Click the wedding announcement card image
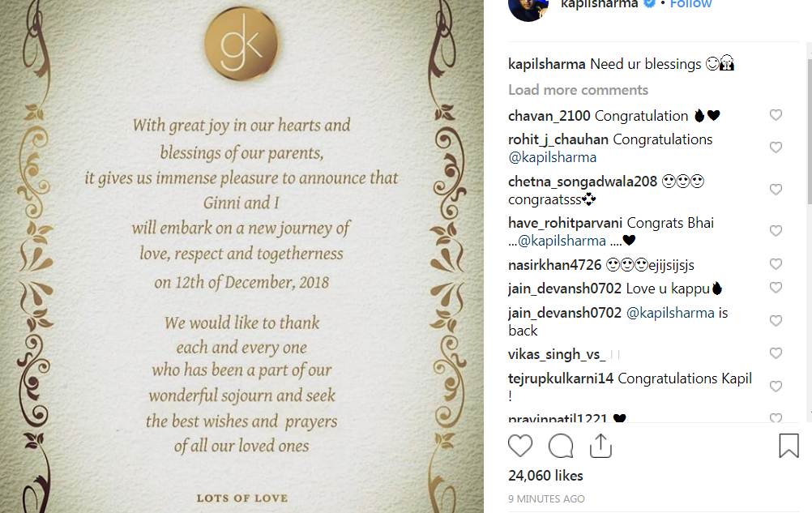This screenshot has width=812, height=513. [x=241, y=267]
